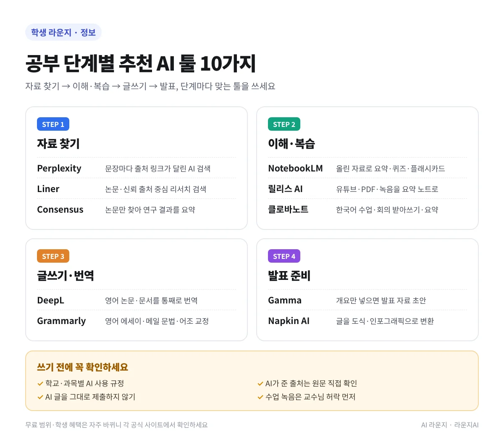
Task: Click the 발표 준비 card heading
Action: point(289,276)
